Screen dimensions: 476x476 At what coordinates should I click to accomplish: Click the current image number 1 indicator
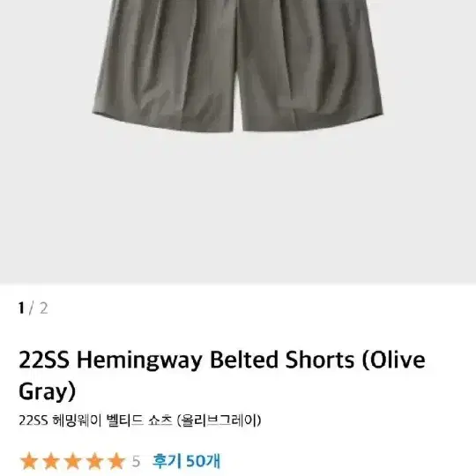21,309
